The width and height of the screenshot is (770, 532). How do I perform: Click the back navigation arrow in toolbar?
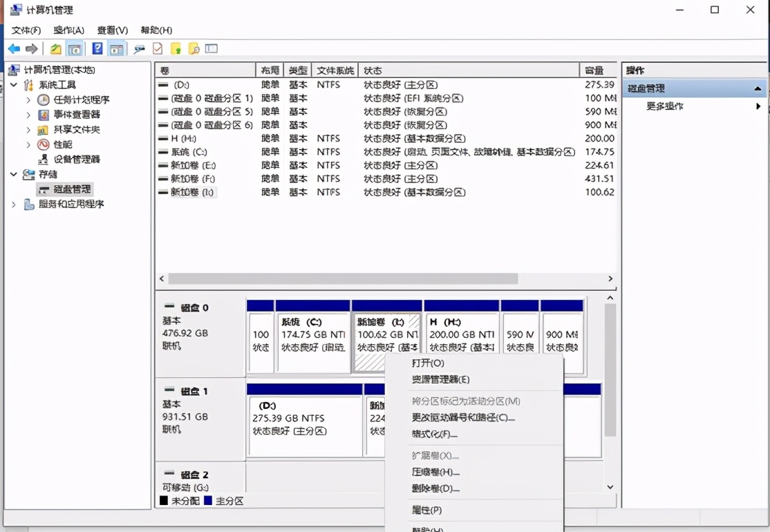coord(14,48)
